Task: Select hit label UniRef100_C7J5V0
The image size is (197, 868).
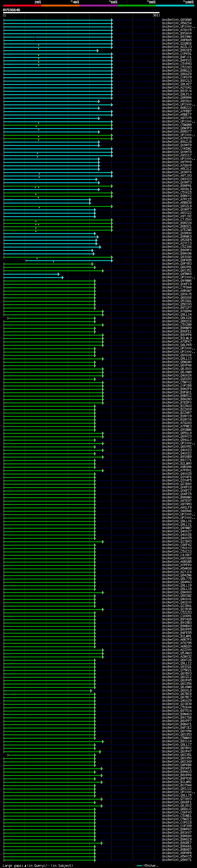Action: tap(177, 220)
